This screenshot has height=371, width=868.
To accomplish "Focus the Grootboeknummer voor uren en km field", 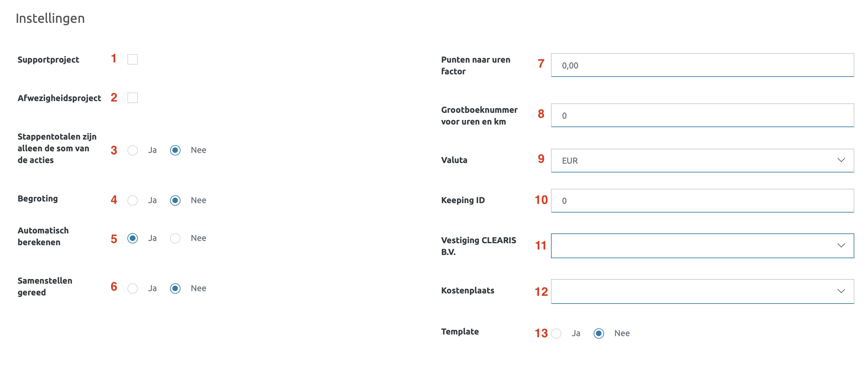I will pyautogui.click(x=702, y=115).
